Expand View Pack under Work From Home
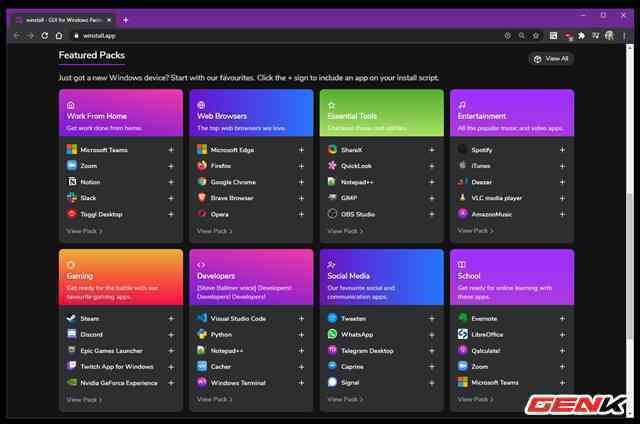 coord(84,231)
